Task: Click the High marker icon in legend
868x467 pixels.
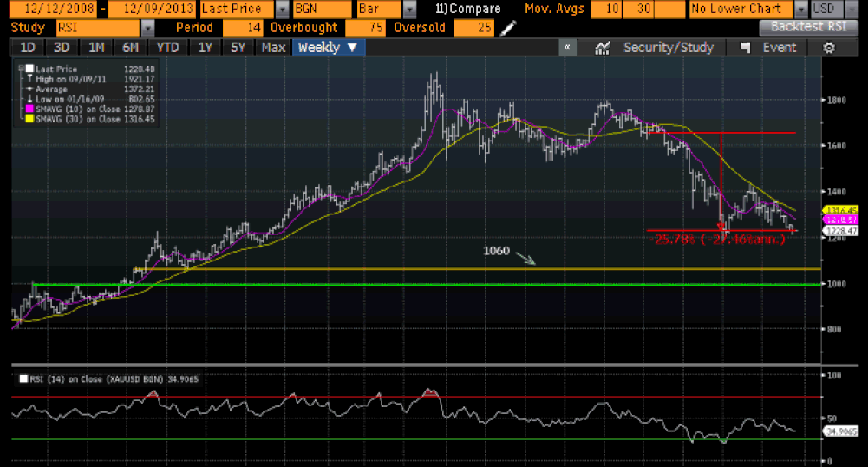Action: (29, 79)
